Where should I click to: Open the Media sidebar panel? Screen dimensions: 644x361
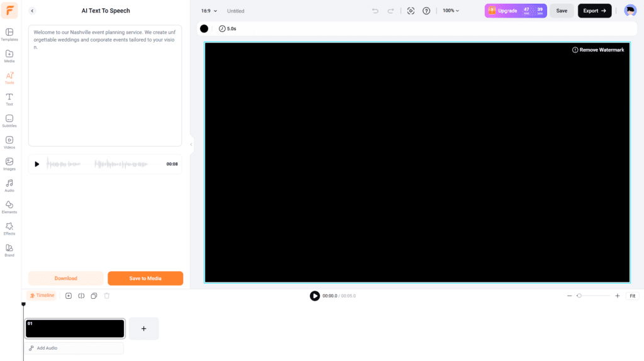coord(9,56)
